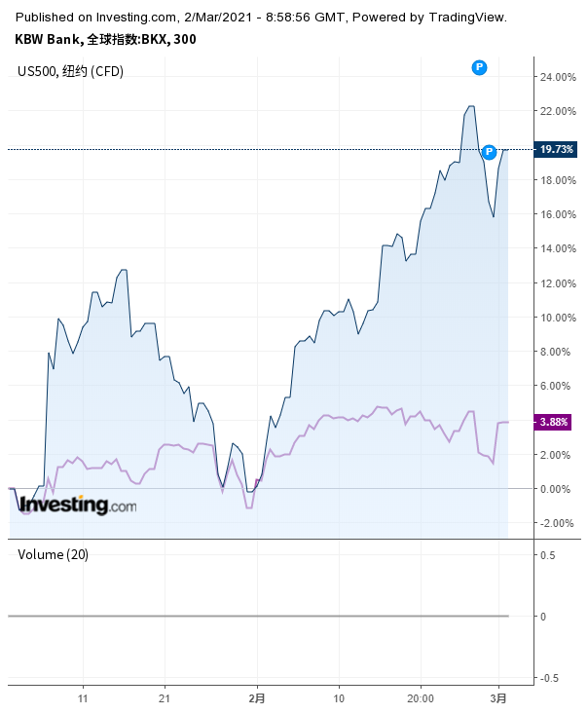The height and width of the screenshot is (714, 588).
Task: Click the lower blue P marker near 19.73%
Action: click(490, 152)
